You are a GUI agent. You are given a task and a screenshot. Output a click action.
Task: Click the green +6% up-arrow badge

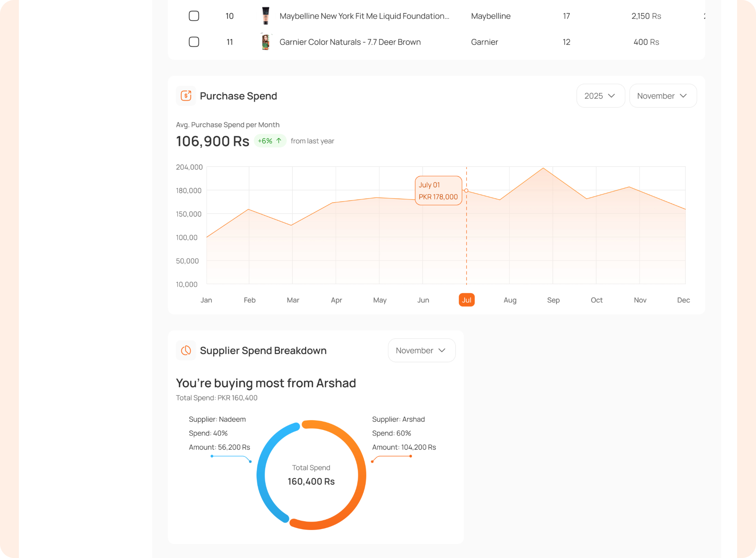click(270, 141)
